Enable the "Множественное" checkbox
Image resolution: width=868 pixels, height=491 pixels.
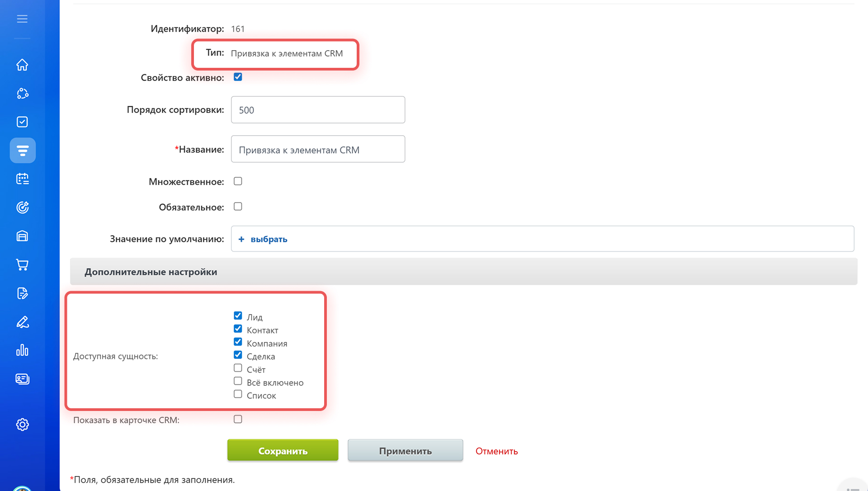point(238,181)
